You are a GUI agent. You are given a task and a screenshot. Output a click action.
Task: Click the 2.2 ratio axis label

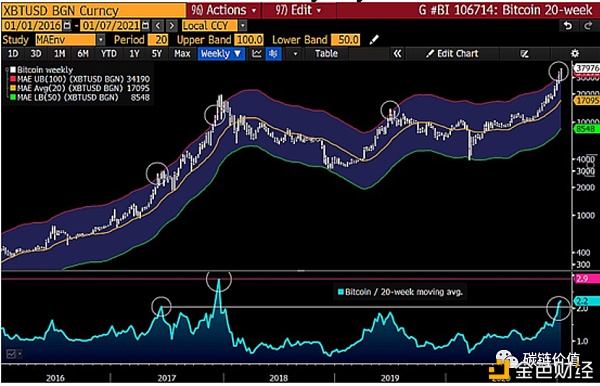click(x=587, y=301)
